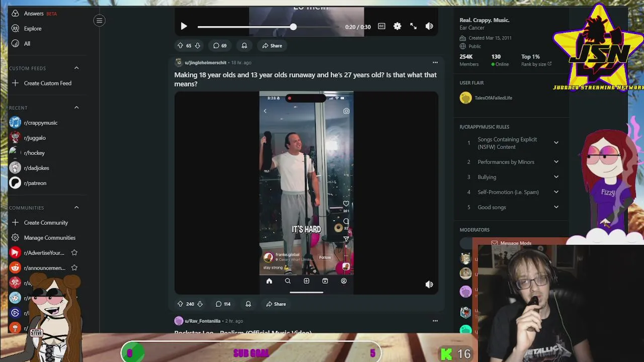The height and width of the screenshot is (362, 644).
Task: Collapse the left navigation sidebar
Action: tap(99, 21)
